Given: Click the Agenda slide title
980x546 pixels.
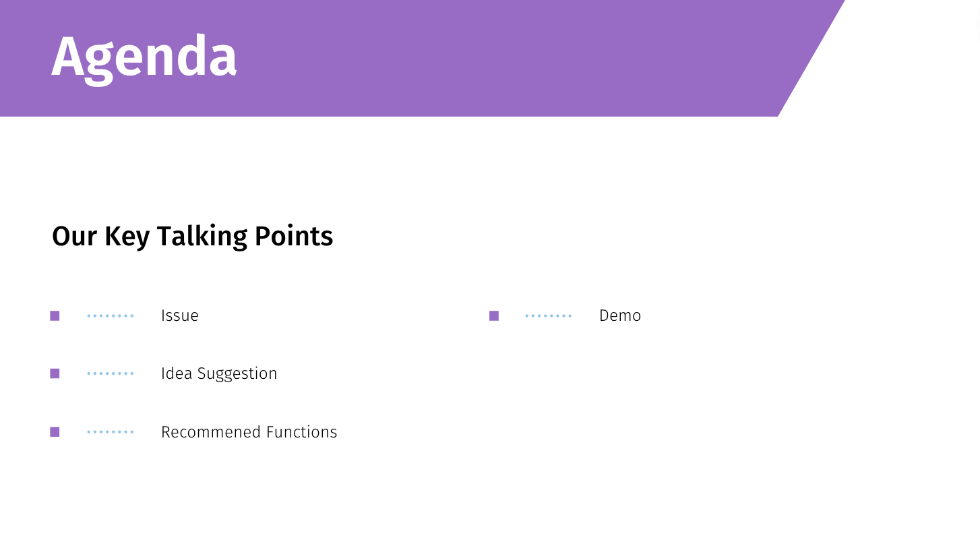Looking at the screenshot, I should (x=144, y=57).
